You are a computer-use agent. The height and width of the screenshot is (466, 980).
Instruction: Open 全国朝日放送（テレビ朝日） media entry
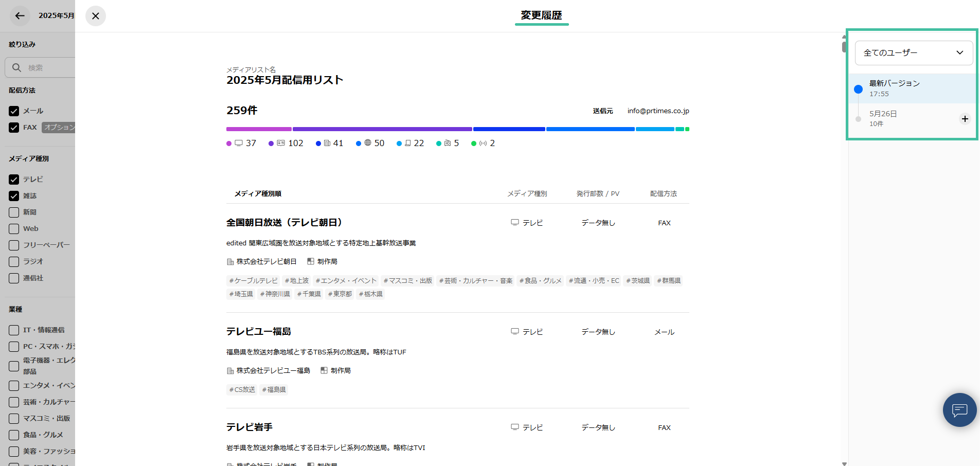(x=284, y=223)
